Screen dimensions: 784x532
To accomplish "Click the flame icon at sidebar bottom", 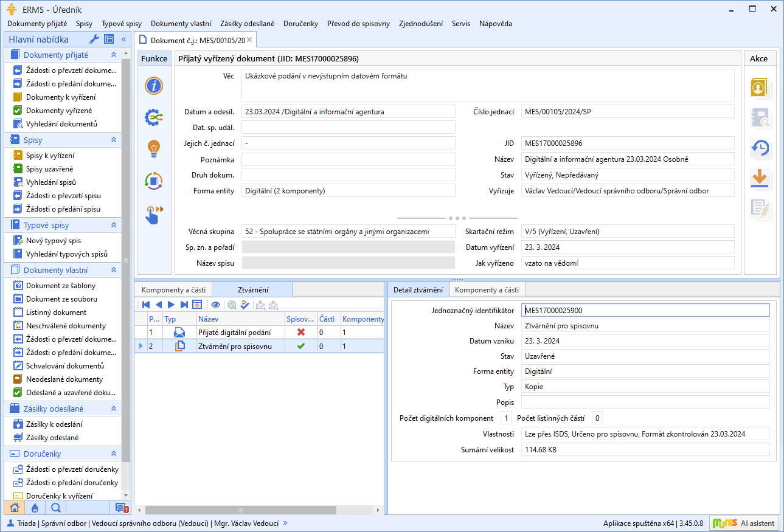I will pyautogui.click(x=35, y=508).
